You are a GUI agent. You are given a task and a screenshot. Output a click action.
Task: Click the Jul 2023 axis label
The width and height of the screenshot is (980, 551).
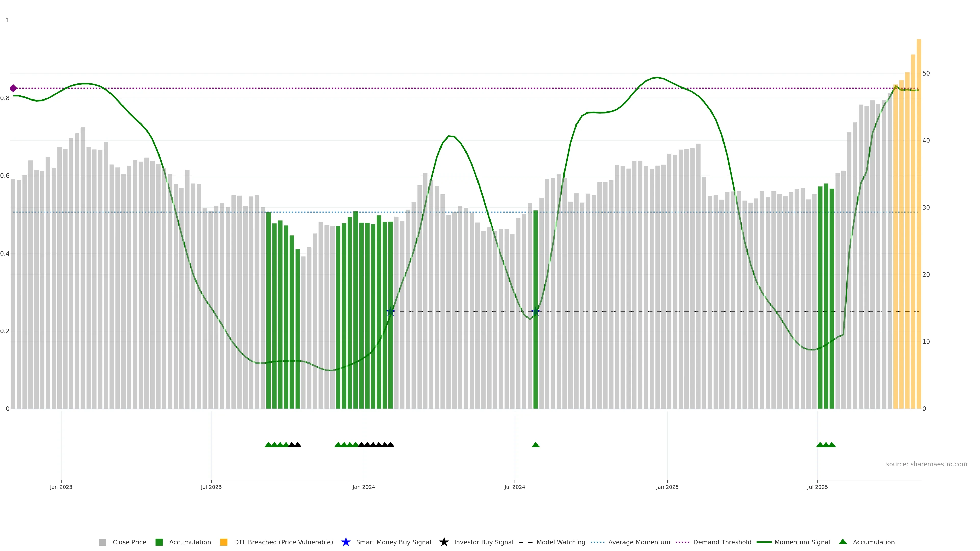211,487
